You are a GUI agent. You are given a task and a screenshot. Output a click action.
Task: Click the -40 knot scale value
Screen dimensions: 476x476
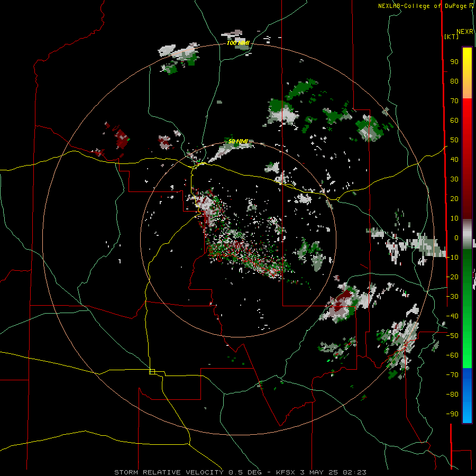point(452,316)
